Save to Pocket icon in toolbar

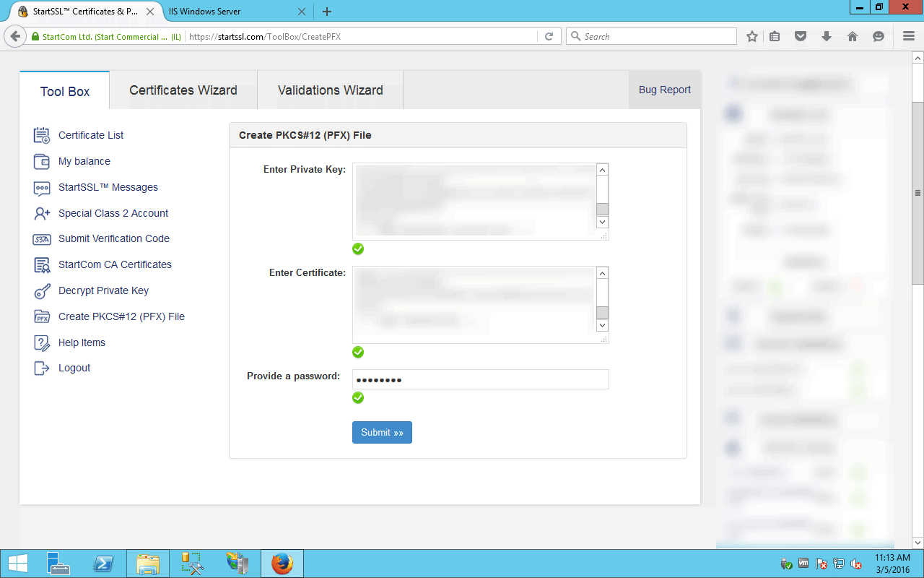[801, 36]
